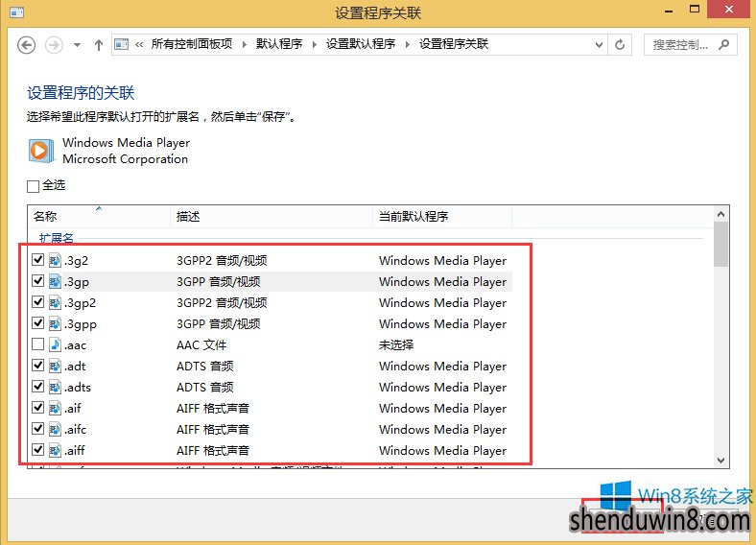The width and height of the screenshot is (756, 545).
Task: Click the .3g2 file type icon
Action: 55,260
